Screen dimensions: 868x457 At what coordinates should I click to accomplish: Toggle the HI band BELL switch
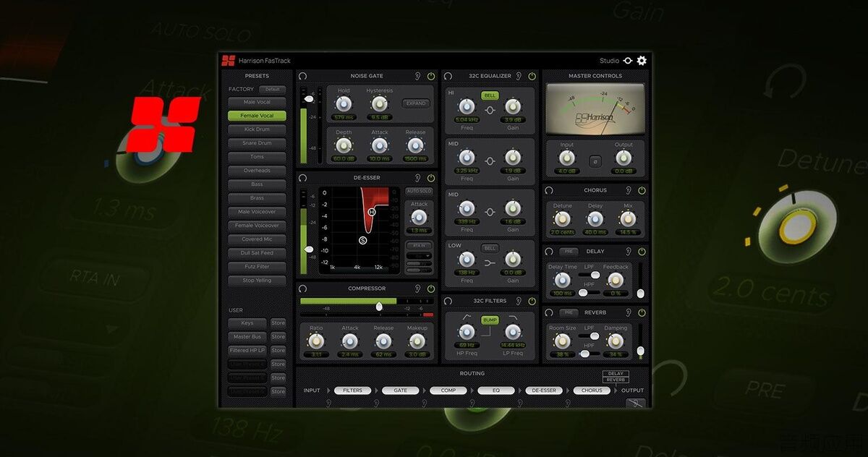(490, 95)
